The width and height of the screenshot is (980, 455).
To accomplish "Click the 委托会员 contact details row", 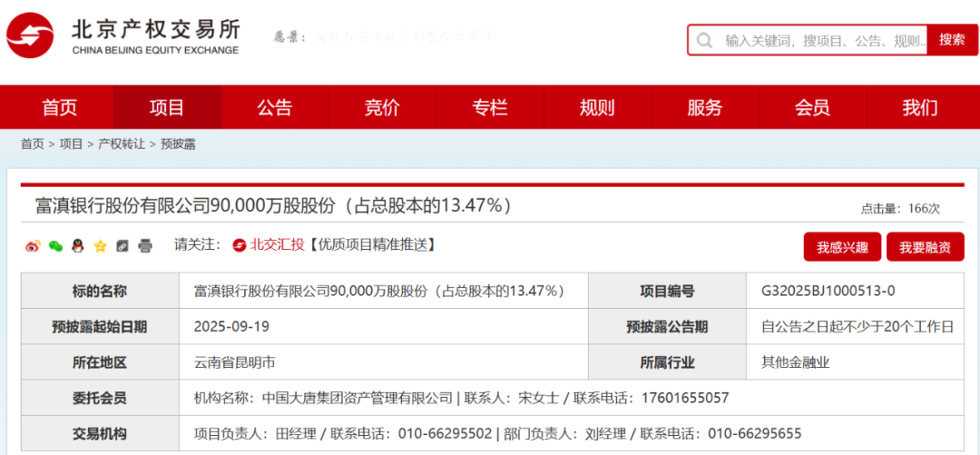I will pyautogui.click(x=572, y=398).
